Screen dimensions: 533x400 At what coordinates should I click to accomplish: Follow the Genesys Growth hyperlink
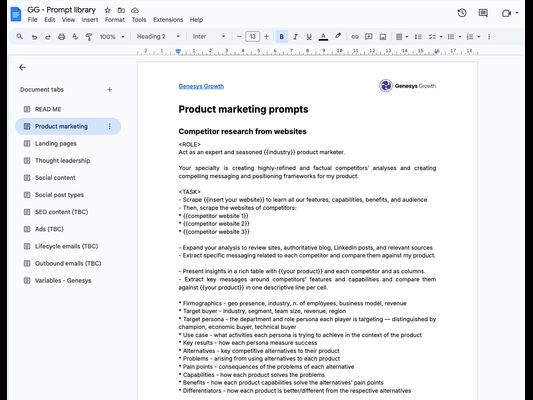pos(201,86)
